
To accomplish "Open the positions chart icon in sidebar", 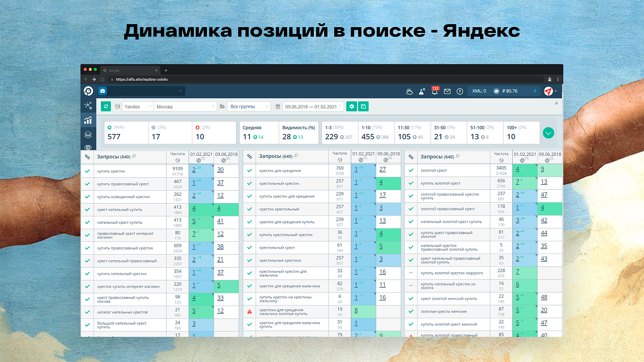I will click(88, 120).
